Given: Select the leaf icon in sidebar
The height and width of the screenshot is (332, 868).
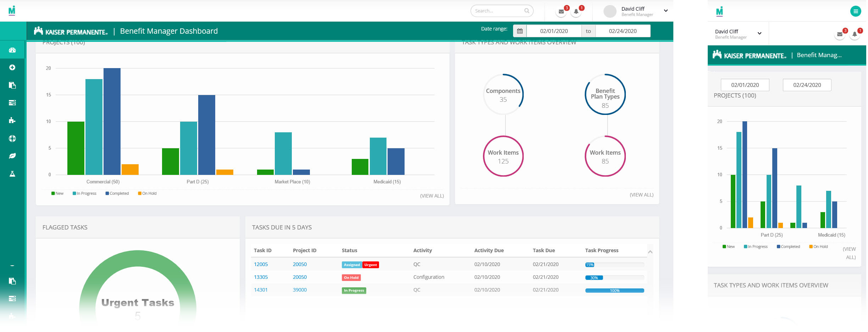Looking at the screenshot, I should pos(12,156).
